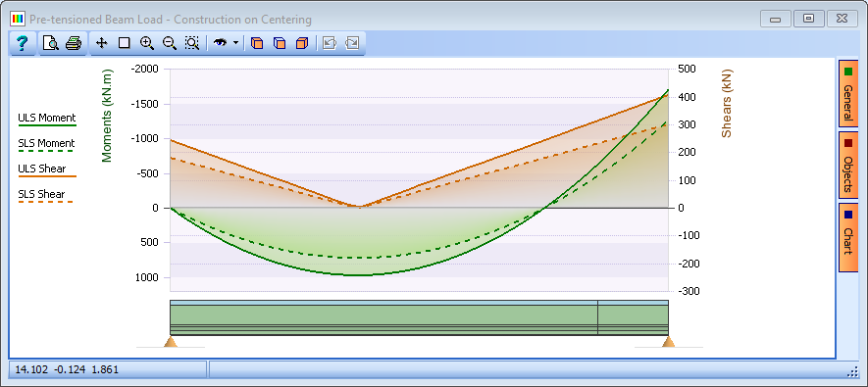Click the previous view arrow icon
The width and height of the screenshot is (868, 387).
330,43
